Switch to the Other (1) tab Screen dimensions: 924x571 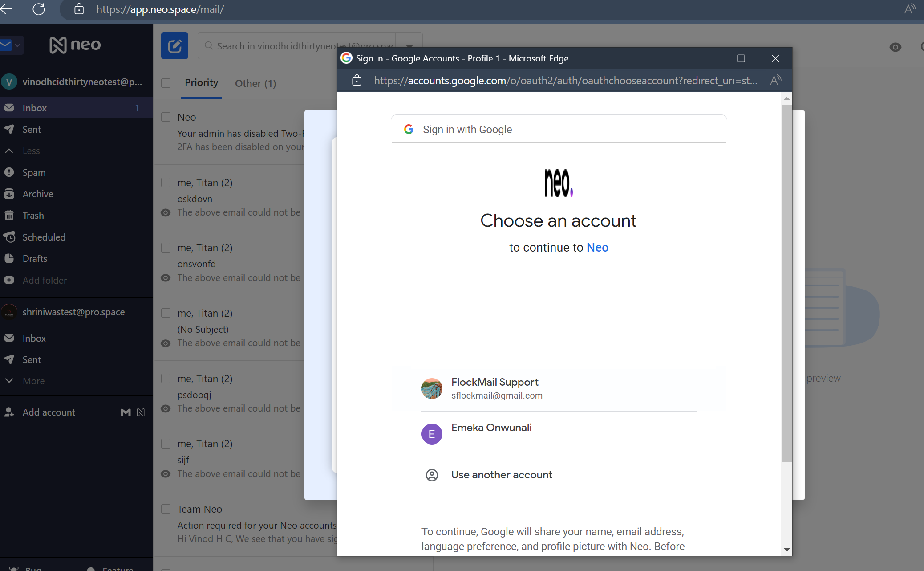tap(255, 83)
